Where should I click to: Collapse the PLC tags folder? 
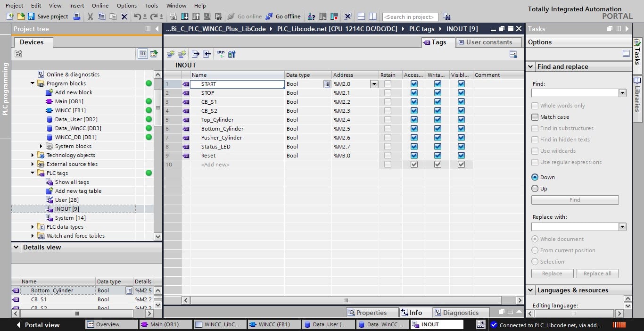[x=33, y=173]
